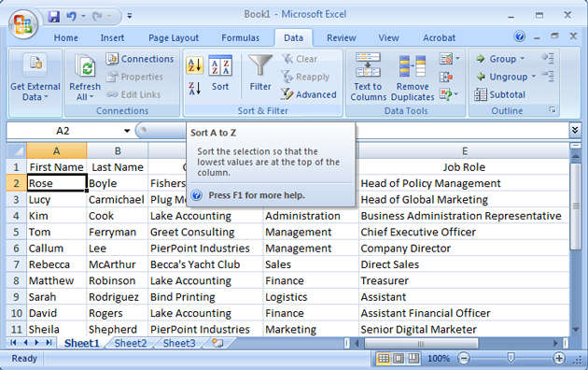Click the Subtotal button

click(500, 94)
